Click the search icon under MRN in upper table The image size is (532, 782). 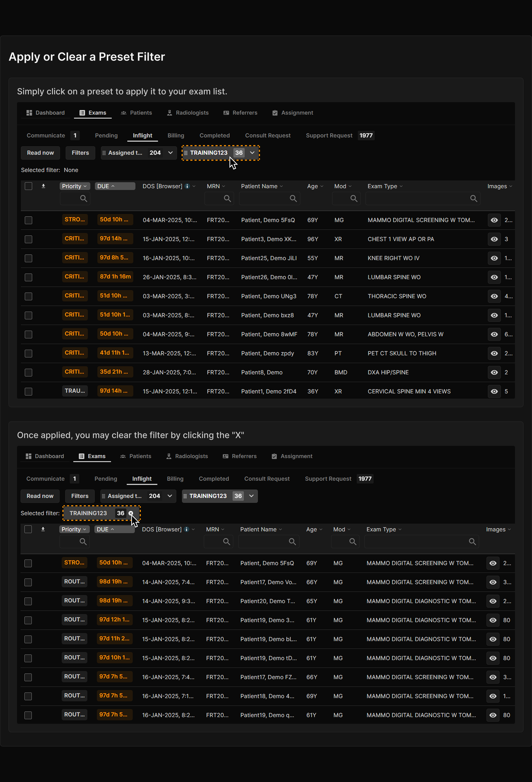click(x=227, y=198)
